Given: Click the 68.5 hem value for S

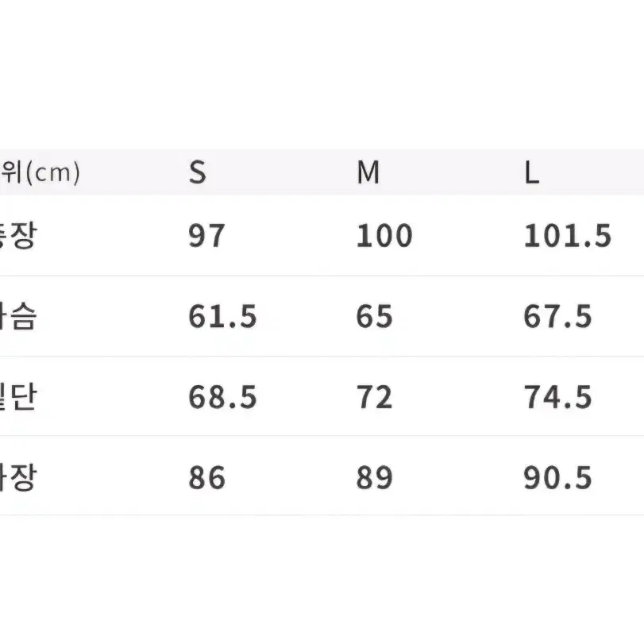Looking at the screenshot, I should click(x=222, y=397).
